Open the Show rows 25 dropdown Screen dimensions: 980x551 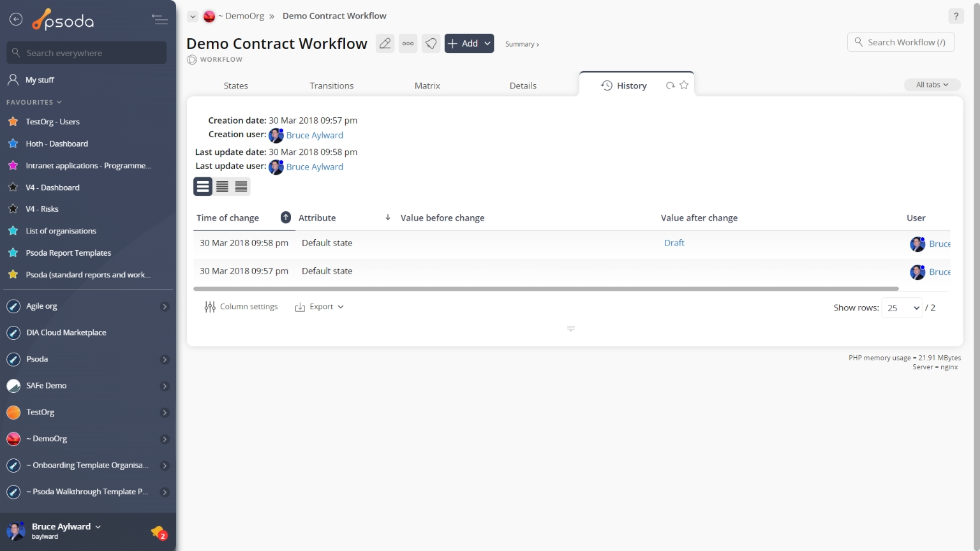point(902,308)
